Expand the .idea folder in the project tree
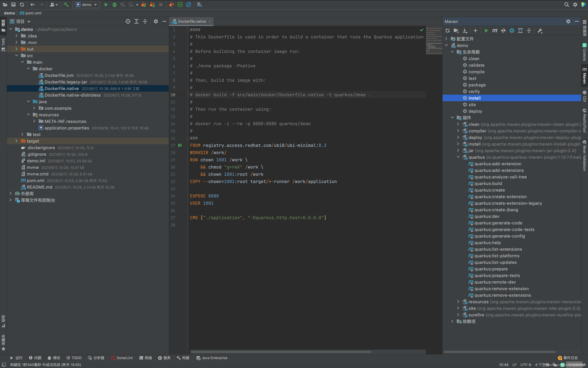The image size is (588, 368). tap(17, 36)
